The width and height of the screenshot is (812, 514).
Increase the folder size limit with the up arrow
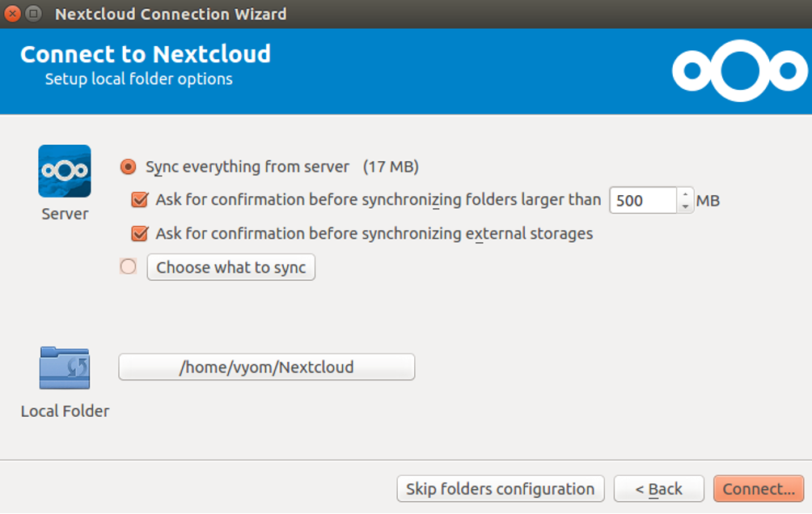[x=685, y=194]
